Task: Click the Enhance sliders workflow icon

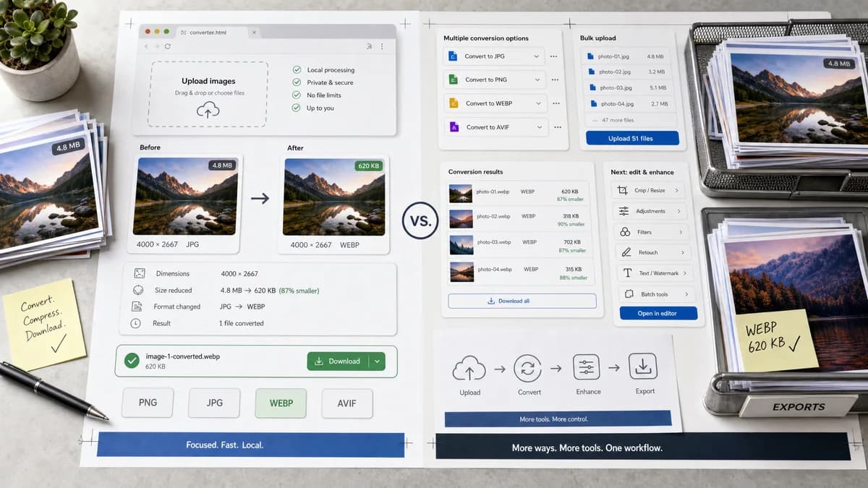Action: pos(587,368)
